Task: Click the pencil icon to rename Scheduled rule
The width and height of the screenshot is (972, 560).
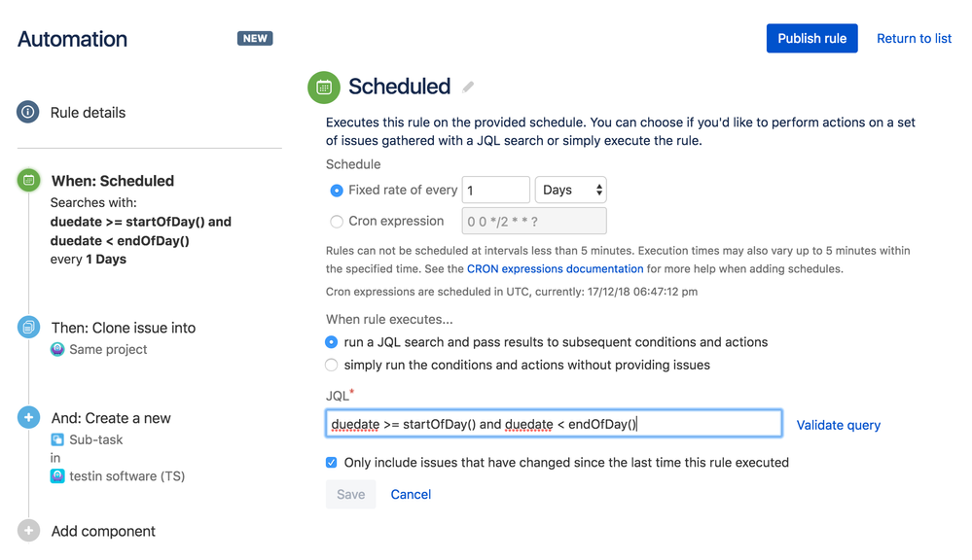Action: [467, 87]
